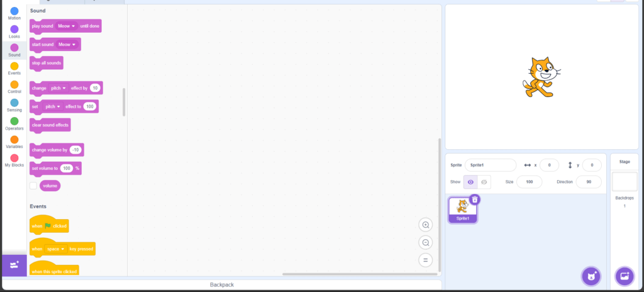
Task: Click the cat sprite on the stage
Action: [x=541, y=77]
